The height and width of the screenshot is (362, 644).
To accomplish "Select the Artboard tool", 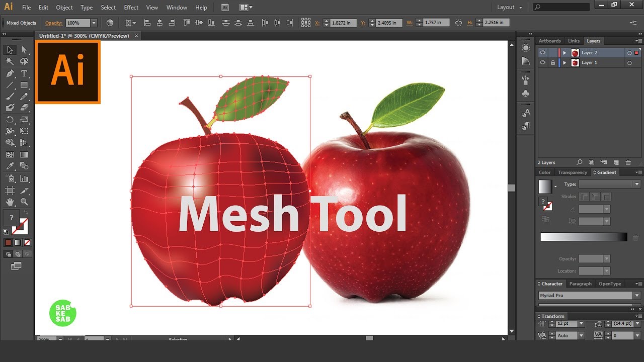I will click(10, 190).
